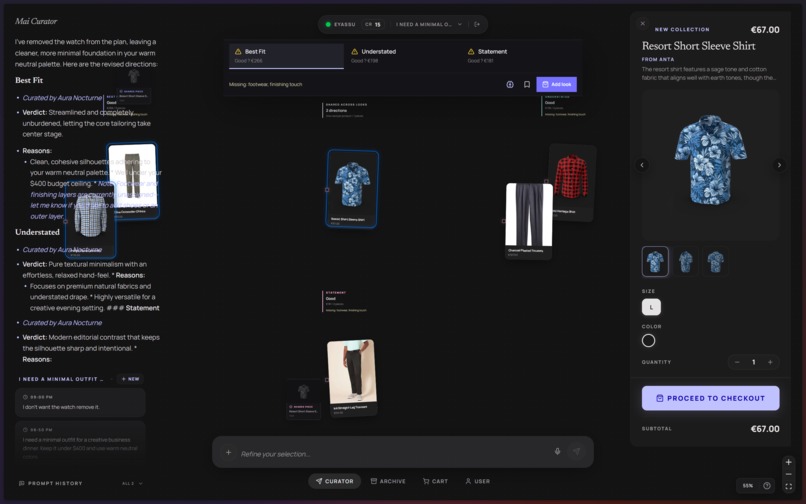Click the Add look button
This screenshot has width=806, height=504.
click(x=556, y=84)
